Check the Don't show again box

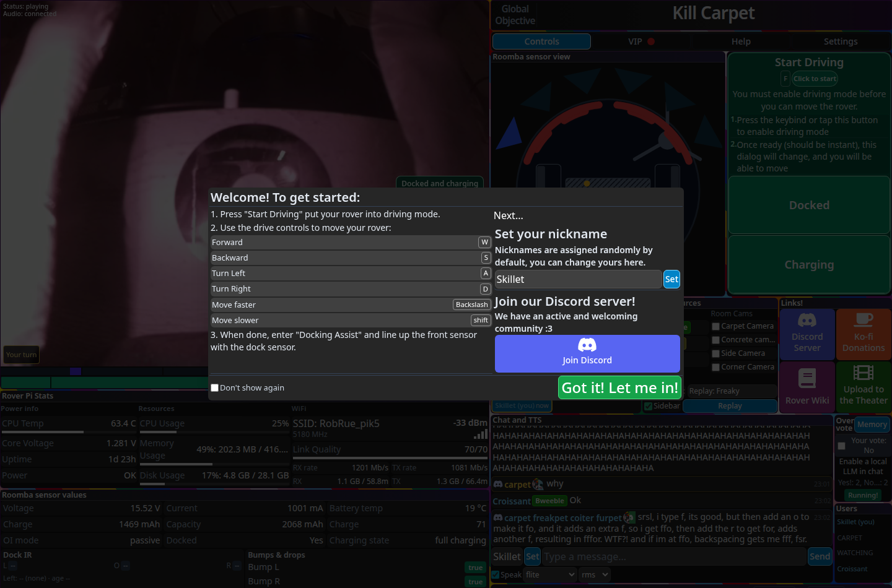pyautogui.click(x=214, y=388)
